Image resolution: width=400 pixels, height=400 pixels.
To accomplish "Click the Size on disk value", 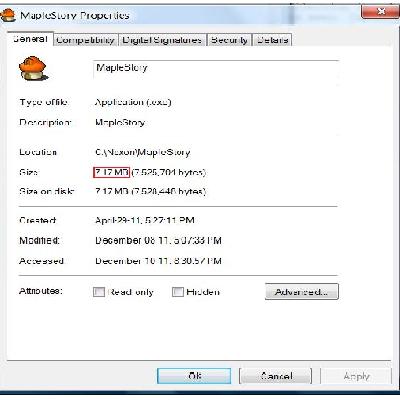I will click(150, 192).
